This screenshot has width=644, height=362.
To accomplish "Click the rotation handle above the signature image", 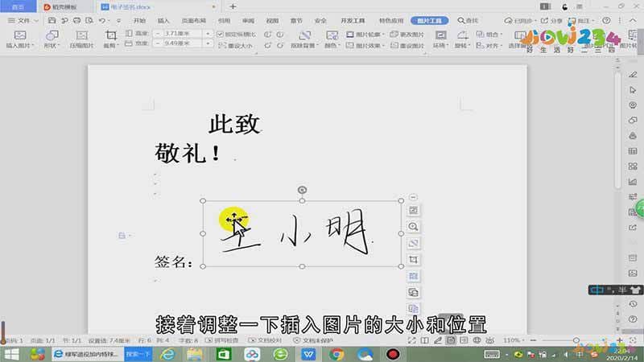I will pos(302,190).
